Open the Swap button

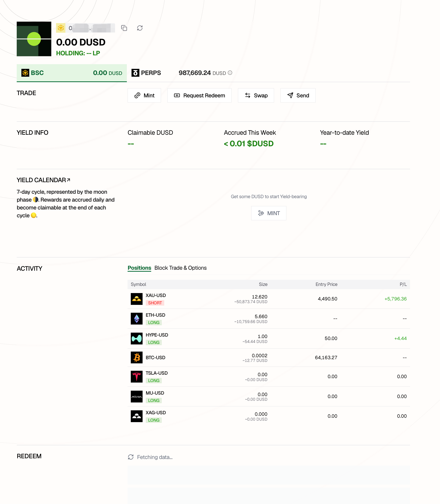[256, 95]
